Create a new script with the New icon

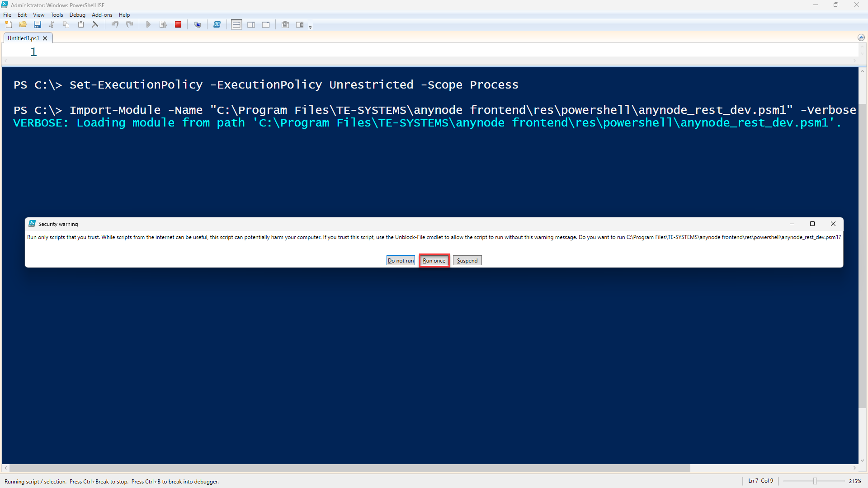[8, 24]
